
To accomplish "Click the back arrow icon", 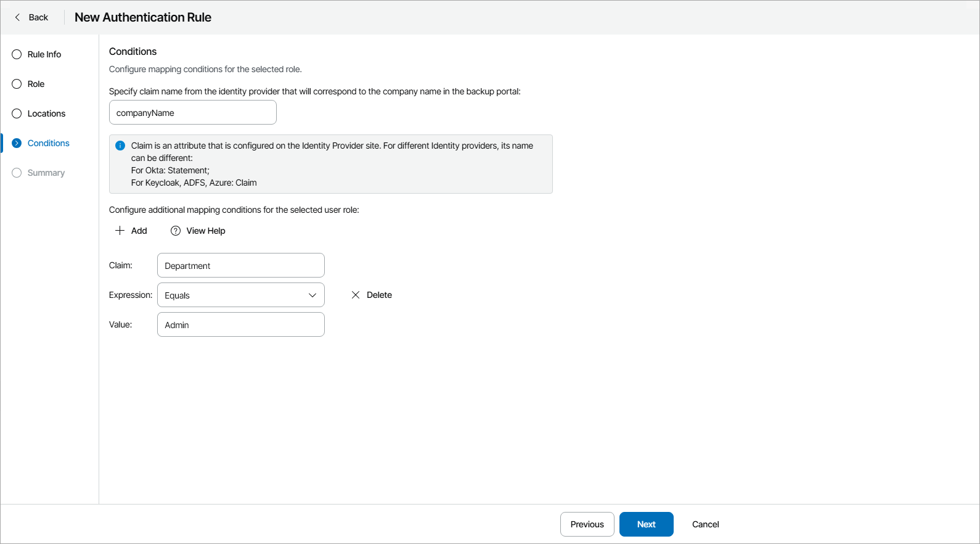I will point(17,17).
